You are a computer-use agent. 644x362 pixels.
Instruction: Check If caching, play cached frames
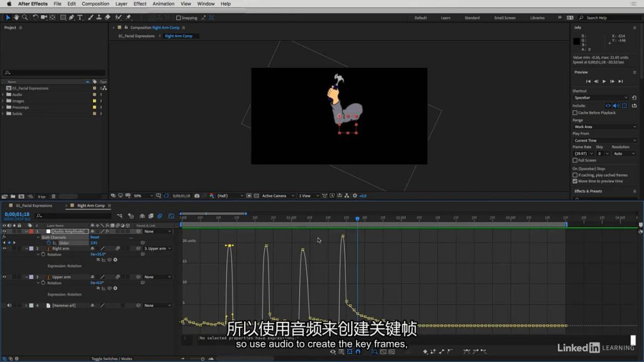point(575,175)
